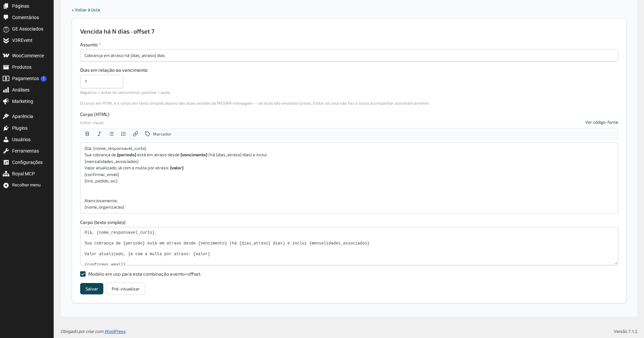
Task: Click the Configurações sliders icon
Action: pyautogui.click(x=6, y=162)
